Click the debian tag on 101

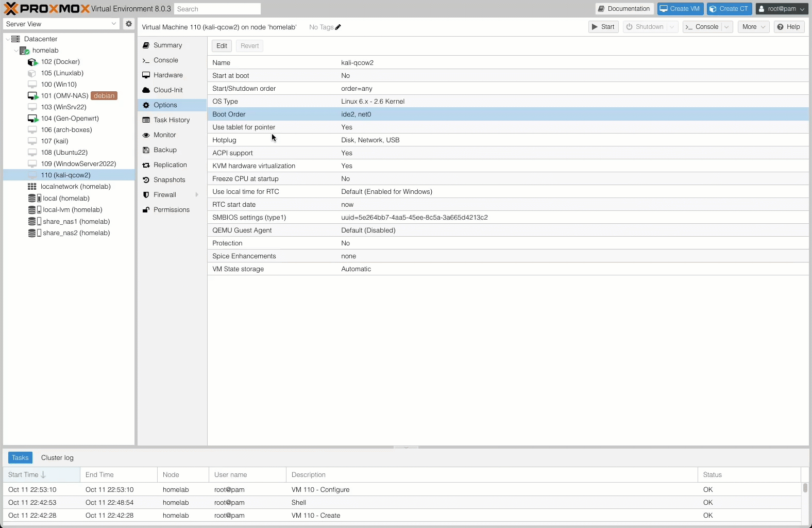tap(104, 96)
